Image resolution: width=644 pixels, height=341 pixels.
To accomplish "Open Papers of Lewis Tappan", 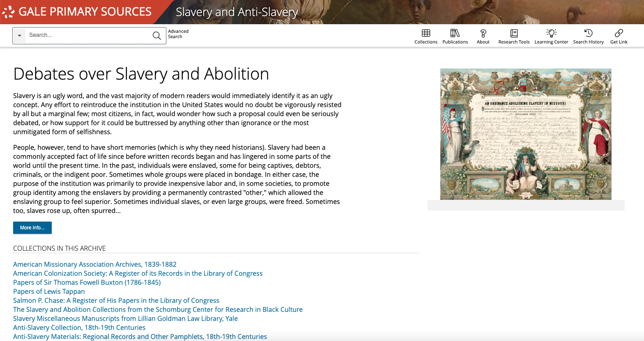I will click(49, 291).
